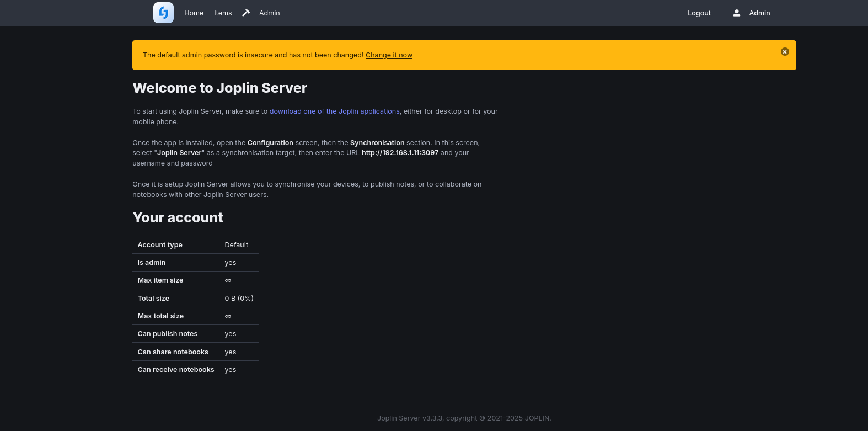Click the 'Can share notebooks' row label

173,352
